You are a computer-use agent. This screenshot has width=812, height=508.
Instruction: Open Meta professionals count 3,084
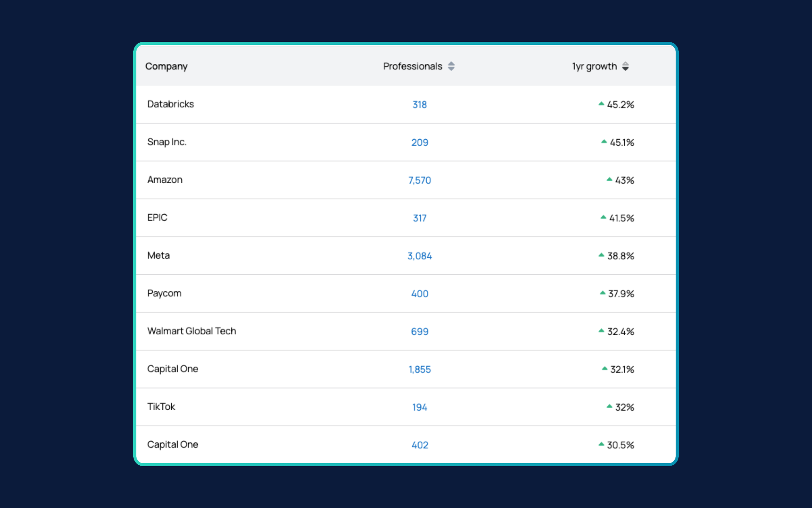(x=420, y=256)
